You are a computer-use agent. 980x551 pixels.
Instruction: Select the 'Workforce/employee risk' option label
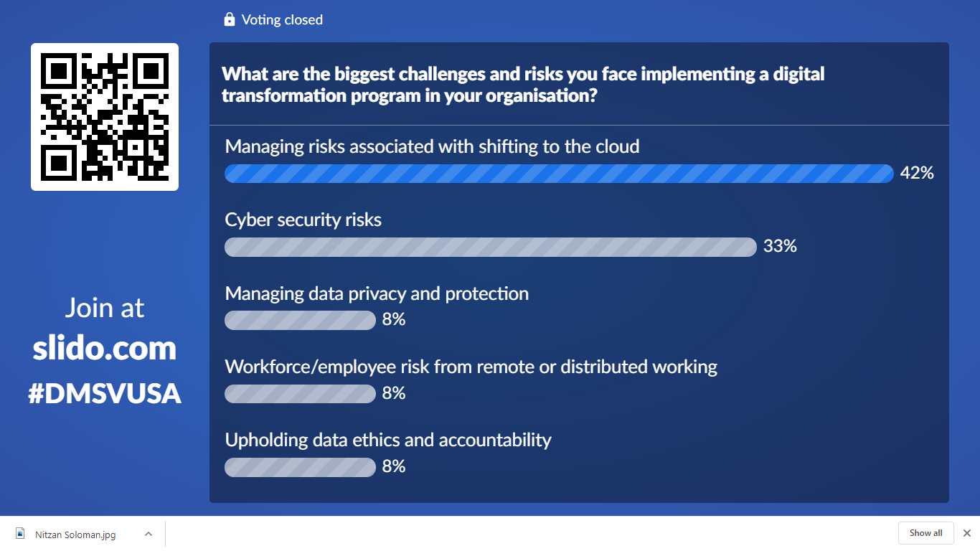[471, 367]
